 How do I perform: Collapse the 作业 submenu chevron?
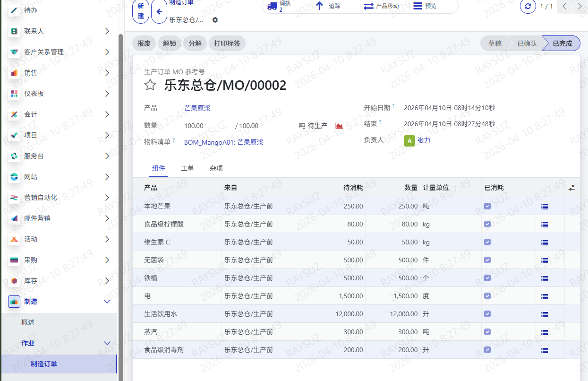point(107,343)
